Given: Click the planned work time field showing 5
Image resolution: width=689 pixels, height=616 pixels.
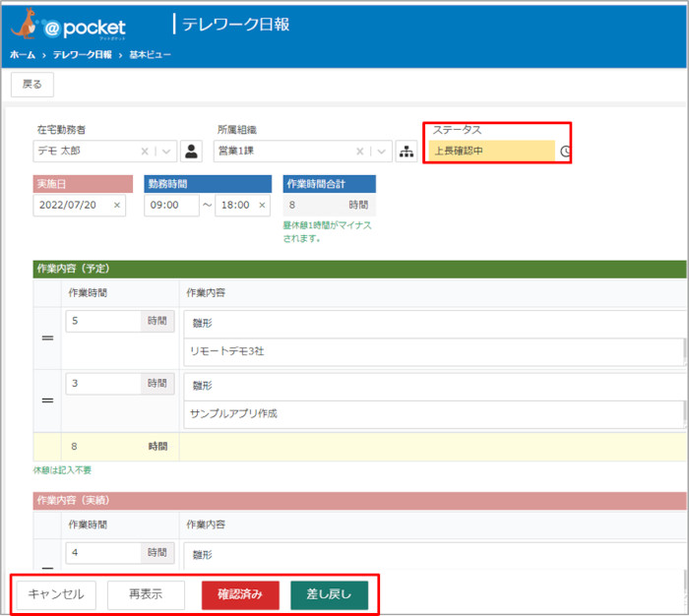Looking at the screenshot, I should (x=103, y=321).
